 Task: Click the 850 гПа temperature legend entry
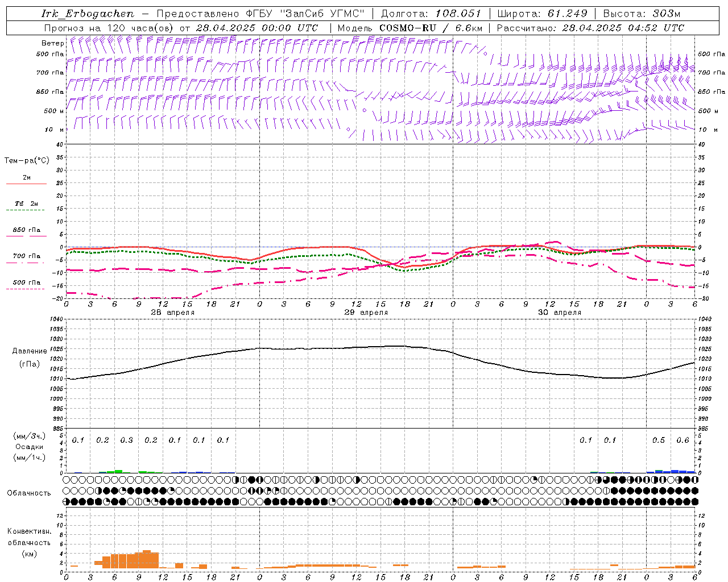[x=26, y=232]
